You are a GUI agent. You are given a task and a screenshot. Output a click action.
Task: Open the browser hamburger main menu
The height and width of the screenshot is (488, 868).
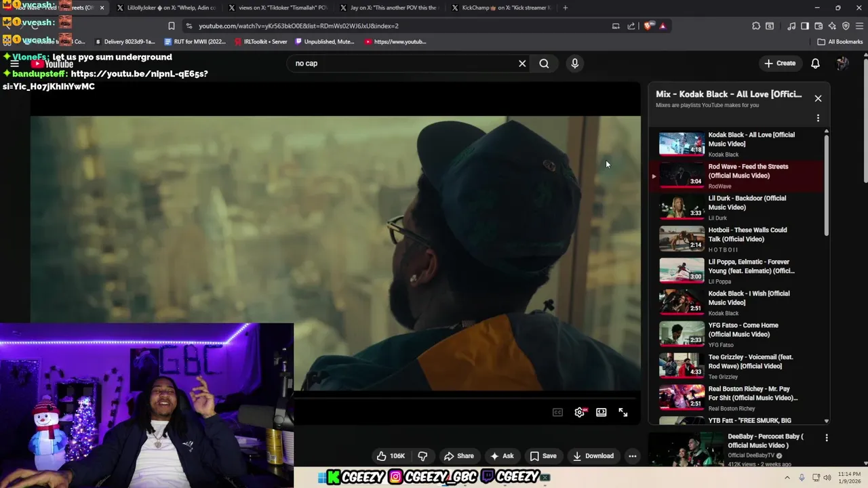[859, 26]
